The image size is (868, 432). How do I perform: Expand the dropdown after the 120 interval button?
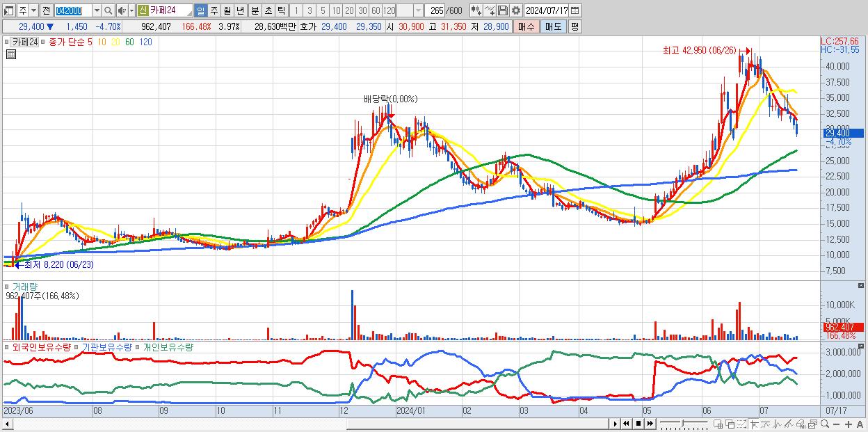[x=418, y=10]
